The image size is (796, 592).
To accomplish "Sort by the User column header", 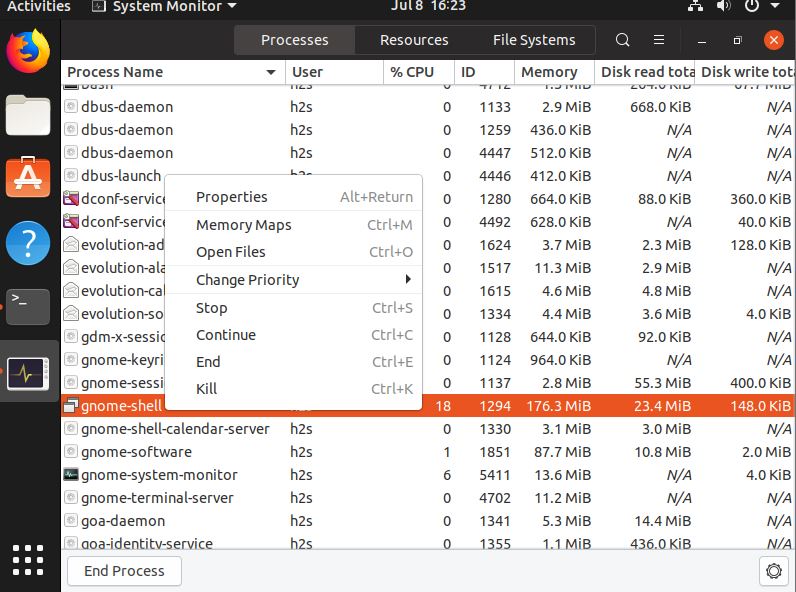I will pyautogui.click(x=335, y=72).
